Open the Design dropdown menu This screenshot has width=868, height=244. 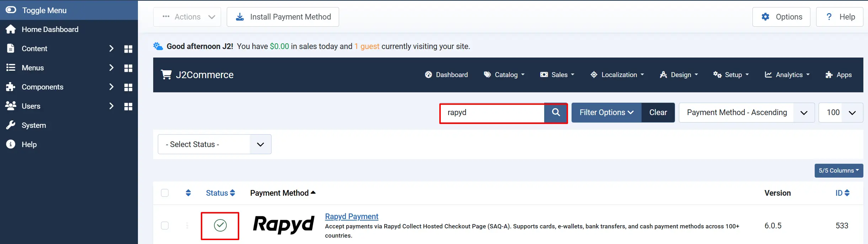pos(679,75)
